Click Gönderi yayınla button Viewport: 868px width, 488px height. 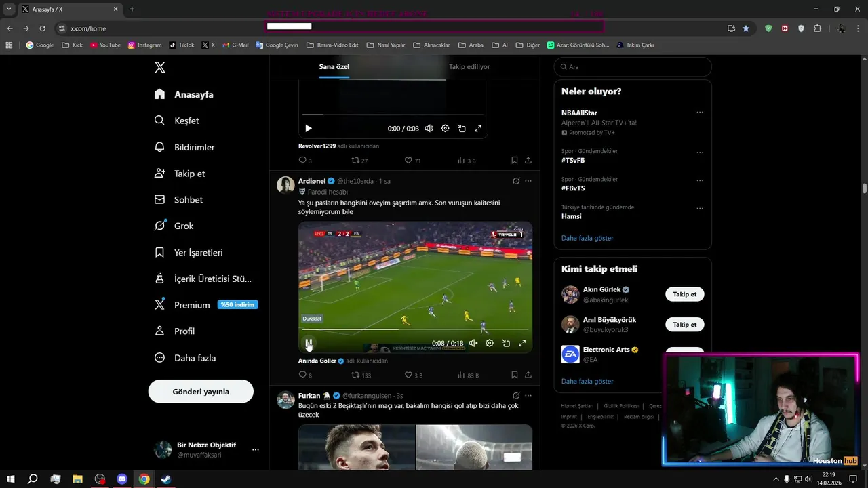(201, 392)
